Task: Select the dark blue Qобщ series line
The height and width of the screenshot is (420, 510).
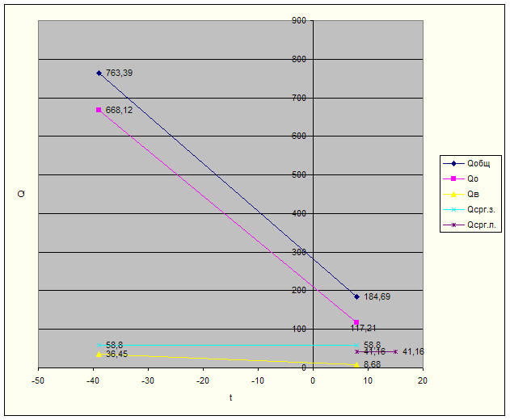Action: point(226,184)
